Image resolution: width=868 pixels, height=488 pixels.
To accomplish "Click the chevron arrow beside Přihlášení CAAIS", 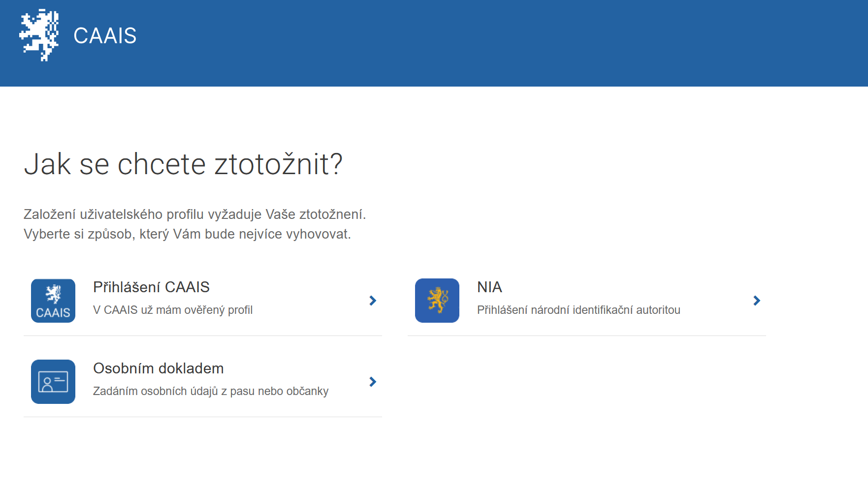I will [x=373, y=301].
